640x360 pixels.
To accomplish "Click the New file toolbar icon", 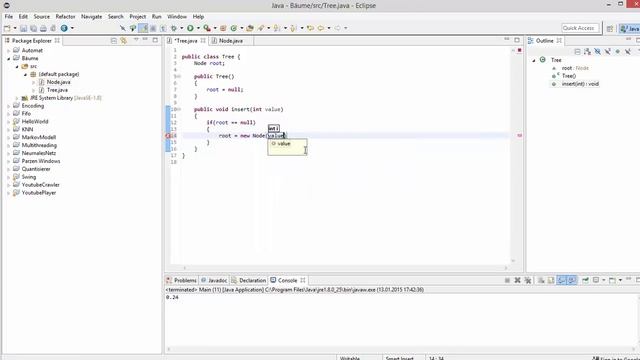I will (x=7, y=28).
